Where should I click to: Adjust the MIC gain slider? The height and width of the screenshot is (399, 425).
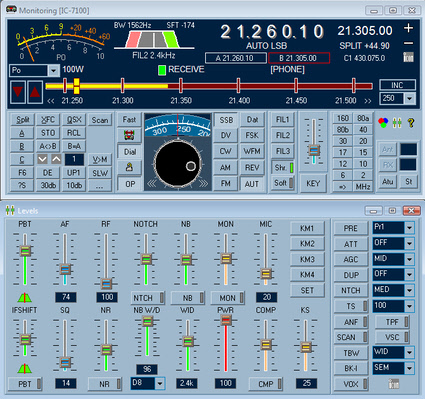pyautogui.click(x=266, y=274)
